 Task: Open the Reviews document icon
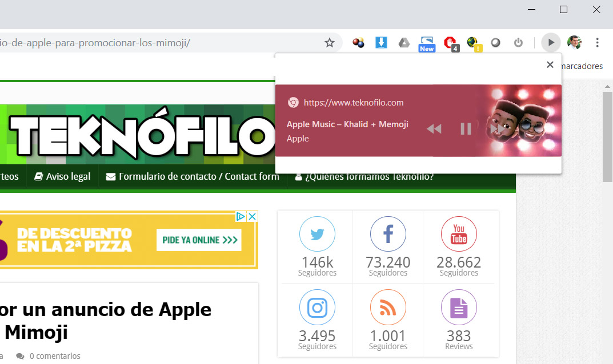click(x=459, y=308)
